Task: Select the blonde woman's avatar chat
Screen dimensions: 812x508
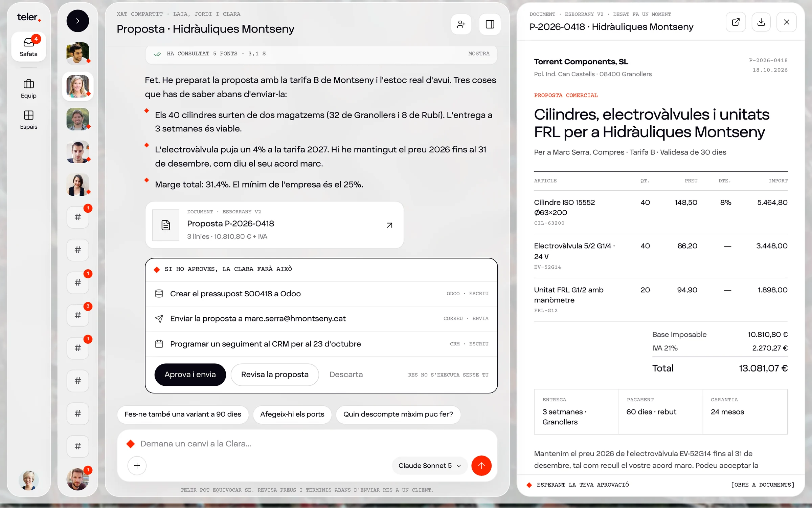Action: pyautogui.click(x=78, y=86)
